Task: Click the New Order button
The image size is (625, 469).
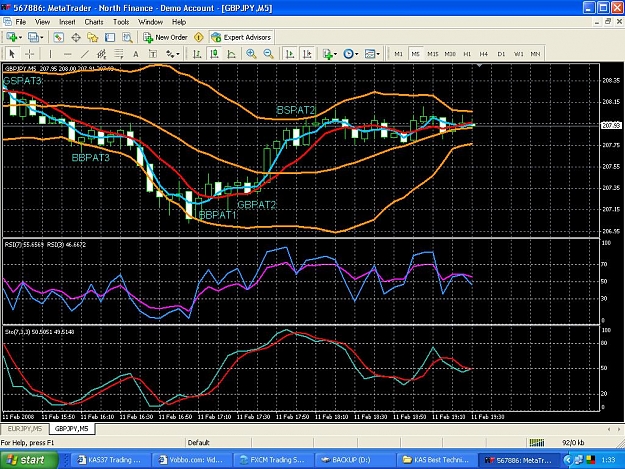Action: 165,37
